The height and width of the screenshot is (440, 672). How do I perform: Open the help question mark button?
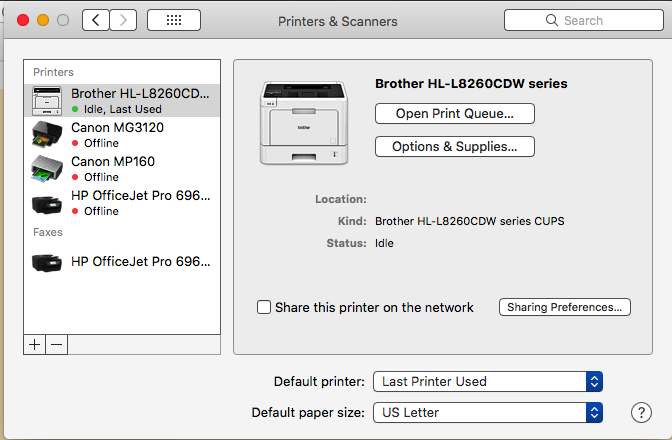(x=641, y=413)
